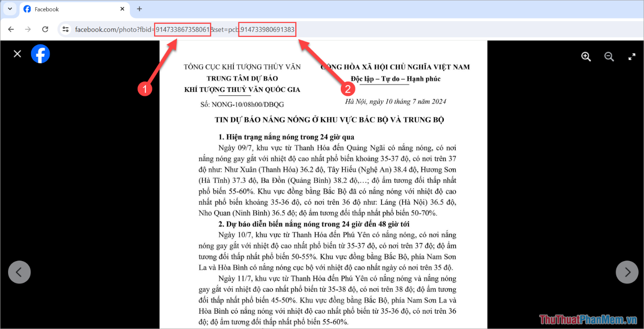Viewport: 644px width, 329px height.
Task: Close the Facebook photo viewer
Action: point(17,54)
